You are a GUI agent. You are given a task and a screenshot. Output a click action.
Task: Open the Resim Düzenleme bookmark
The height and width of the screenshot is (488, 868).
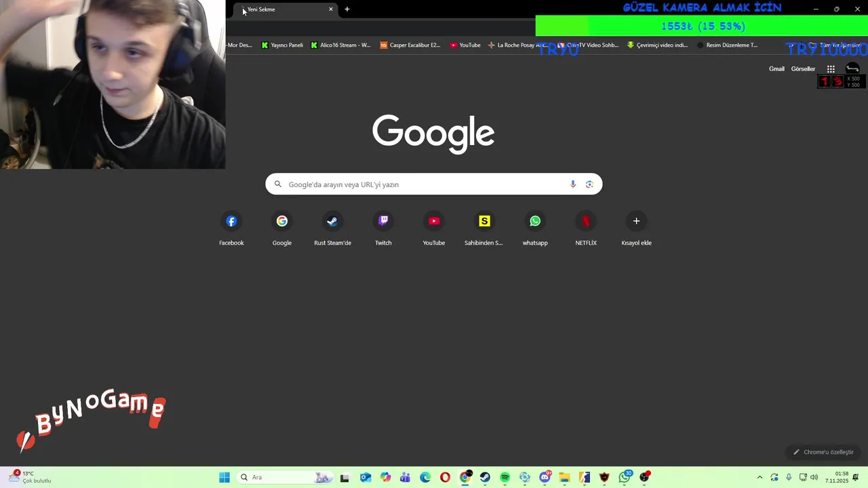pos(727,45)
